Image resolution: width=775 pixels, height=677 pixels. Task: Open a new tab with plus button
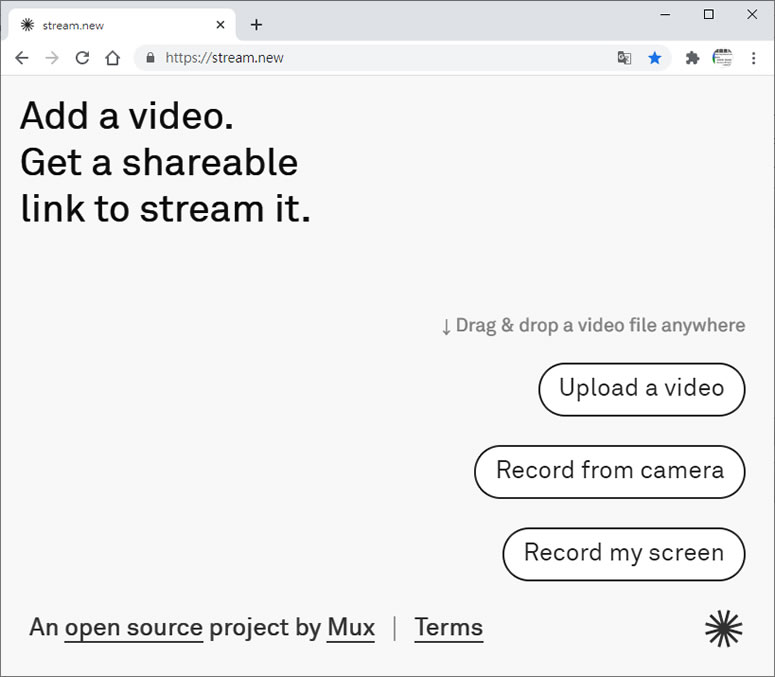(x=256, y=25)
